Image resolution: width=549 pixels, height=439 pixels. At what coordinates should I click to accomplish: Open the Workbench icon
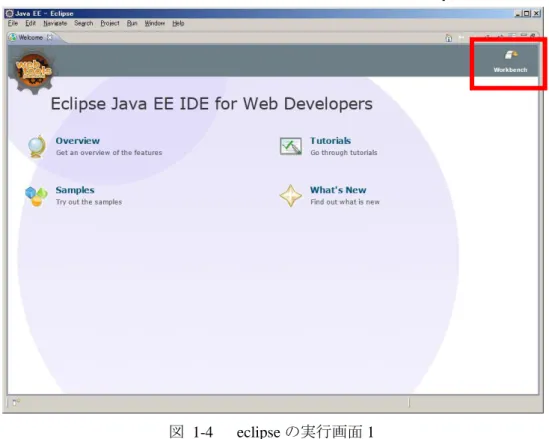click(x=511, y=55)
